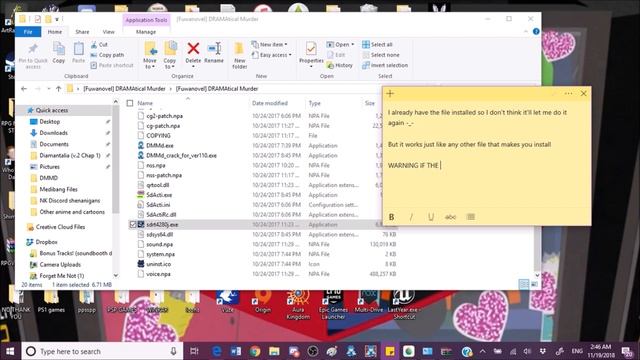
Task: Sort by the Date modified column
Action: pos(270,103)
